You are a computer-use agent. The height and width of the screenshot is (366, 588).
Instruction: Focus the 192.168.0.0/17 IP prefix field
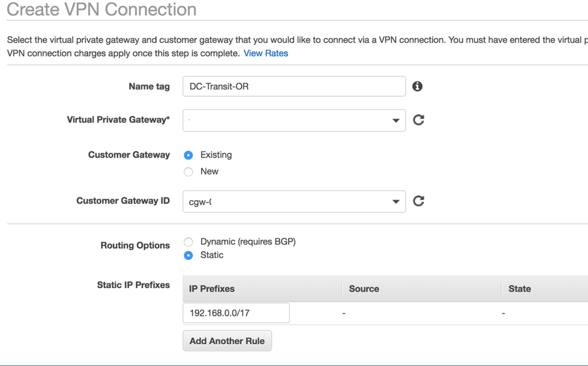click(235, 313)
